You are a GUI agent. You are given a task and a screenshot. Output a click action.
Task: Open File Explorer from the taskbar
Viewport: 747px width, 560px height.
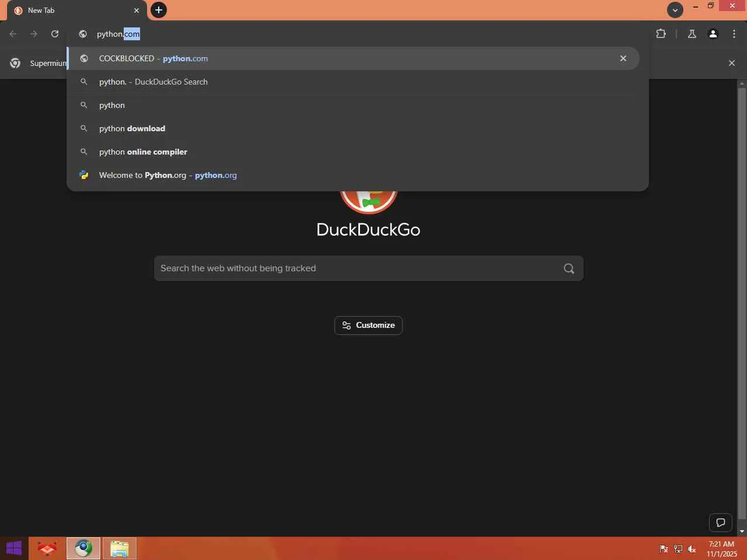coord(120,548)
